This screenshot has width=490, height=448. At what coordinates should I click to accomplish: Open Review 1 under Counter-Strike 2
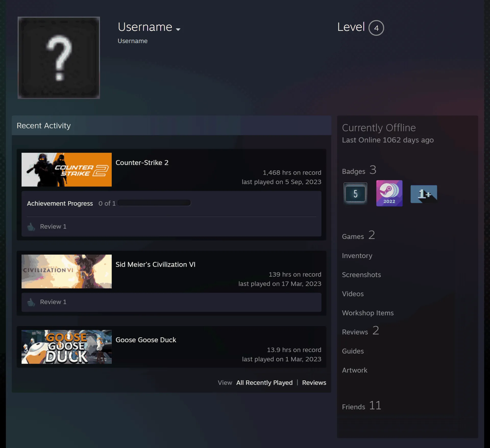tap(53, 226)
